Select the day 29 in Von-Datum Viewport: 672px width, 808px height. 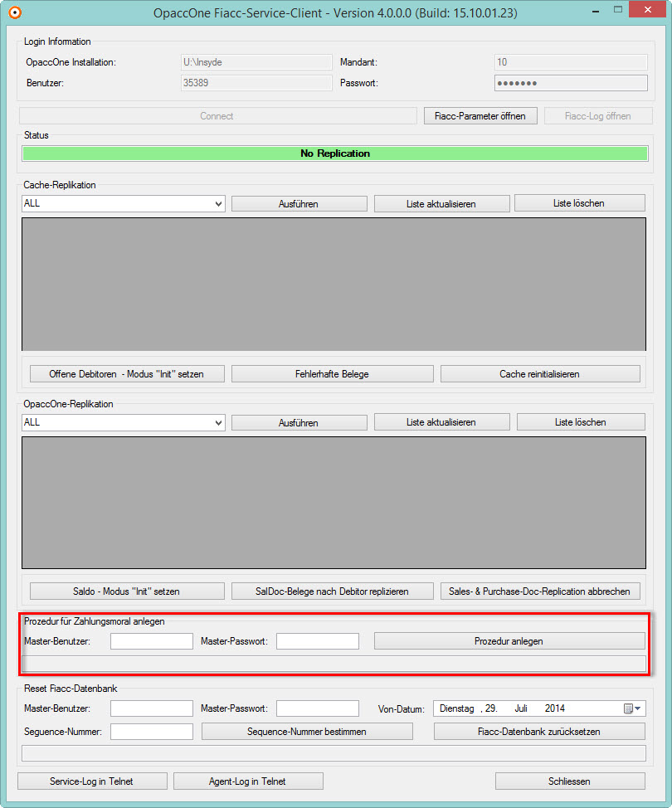click(490, 708)
